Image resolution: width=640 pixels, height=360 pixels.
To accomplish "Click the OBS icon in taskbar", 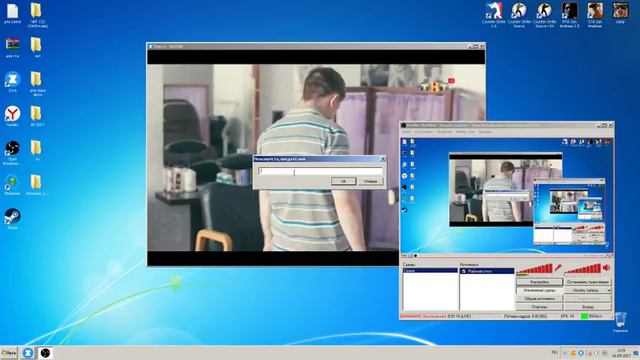I will [x=45, y=353].
